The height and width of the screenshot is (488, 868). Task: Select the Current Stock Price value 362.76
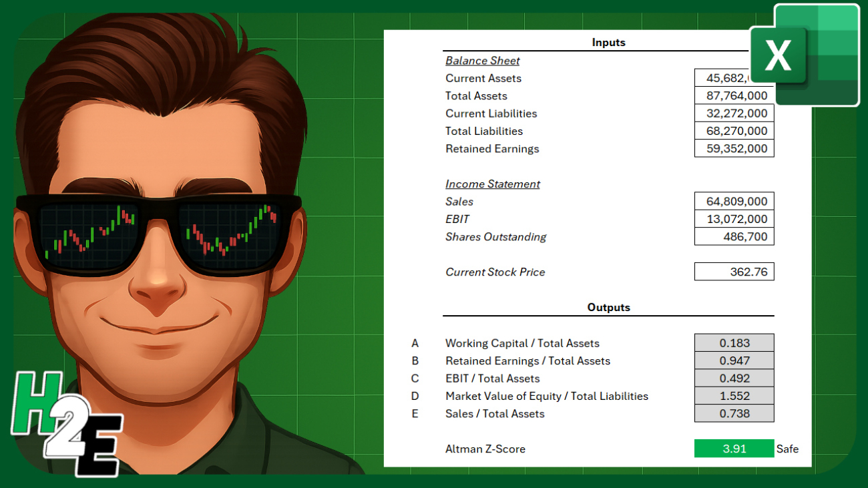point(734,272)
